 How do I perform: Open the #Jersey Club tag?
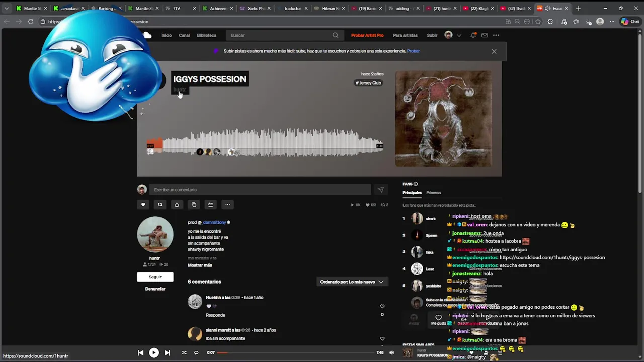click(x=369, y=83)
